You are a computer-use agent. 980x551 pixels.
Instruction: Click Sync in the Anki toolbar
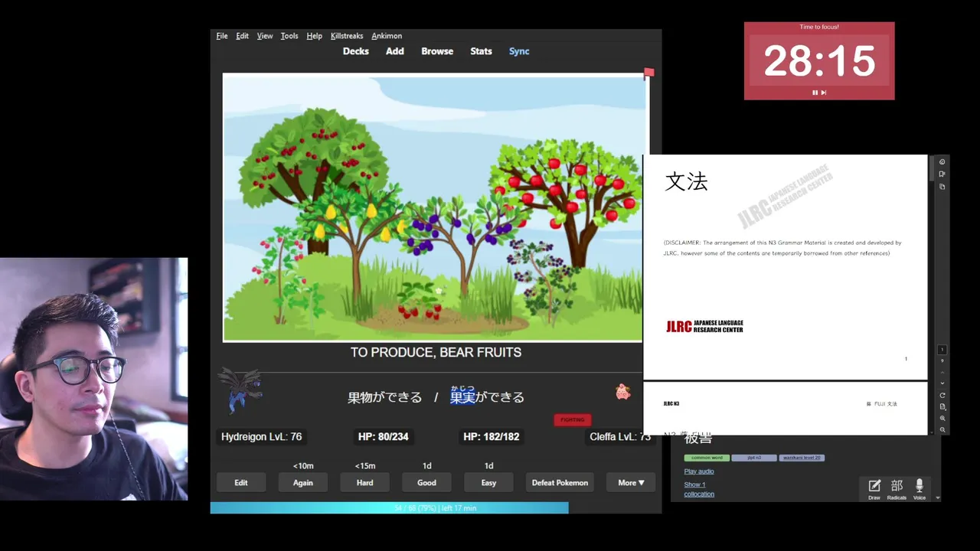pyautogui.click(x=519, y=51)
